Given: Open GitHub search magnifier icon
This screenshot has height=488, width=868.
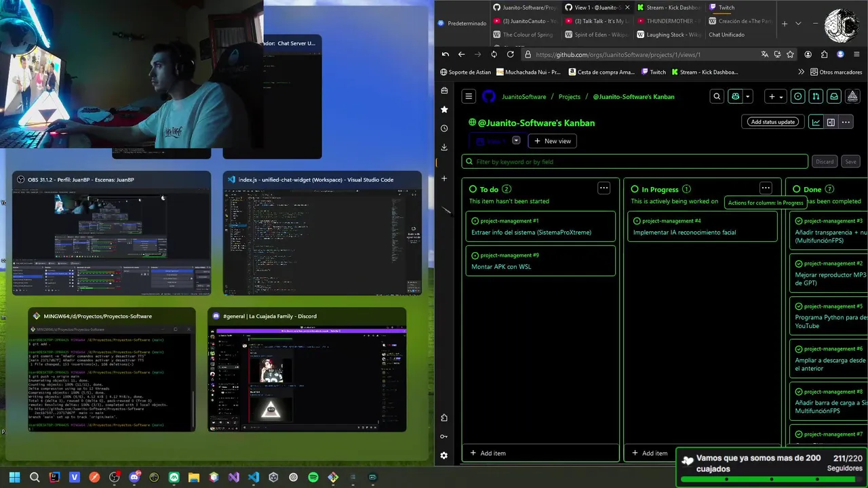Looking at the screenshot, I should pos(717,96).
